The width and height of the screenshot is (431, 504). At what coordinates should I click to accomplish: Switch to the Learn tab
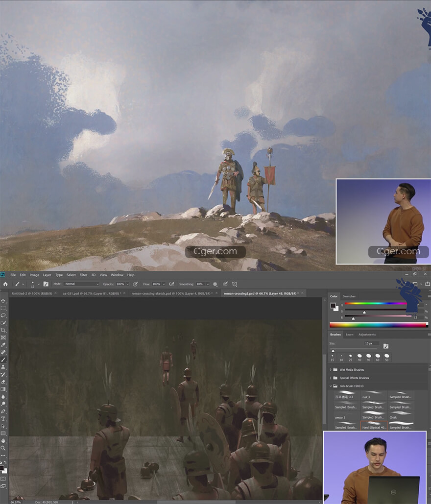click(350, 335)
